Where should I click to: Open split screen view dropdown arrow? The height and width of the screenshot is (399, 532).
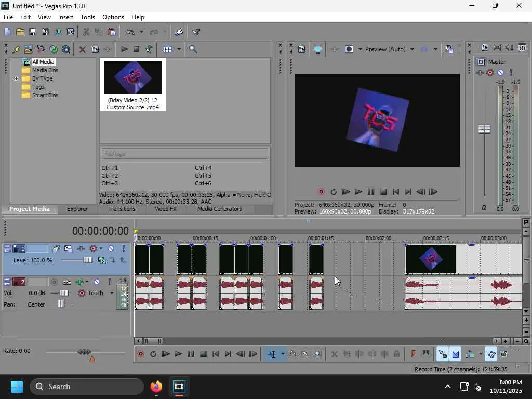[x=360, y=49]
